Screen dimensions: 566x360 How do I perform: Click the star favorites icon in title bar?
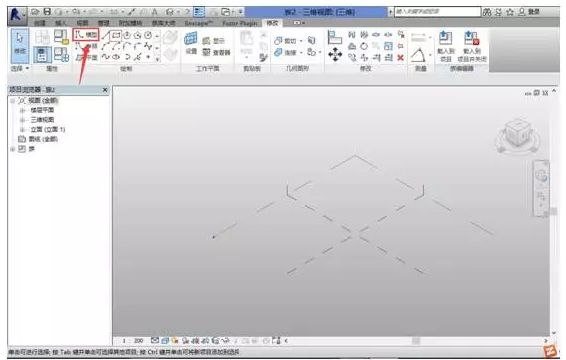click(x=510, y=12)
